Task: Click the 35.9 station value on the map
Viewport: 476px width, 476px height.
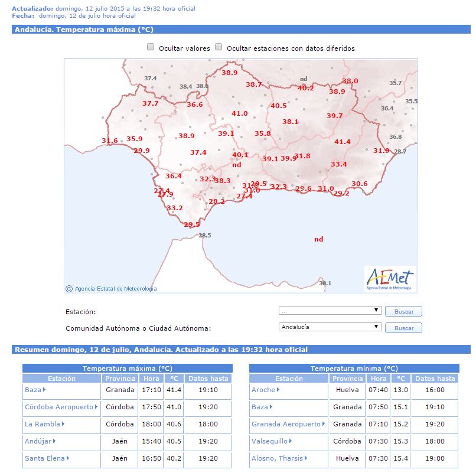Action: [134, 139]
